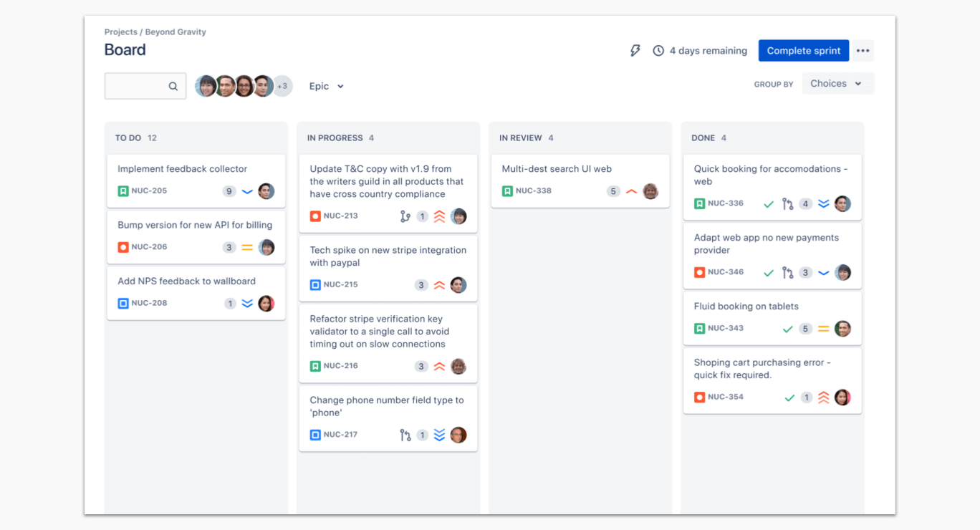Viewport: 980px width, 530px height.
Task: Filter by the first assignee avatar
Action: pyautogui.click(x=206, y=86)
